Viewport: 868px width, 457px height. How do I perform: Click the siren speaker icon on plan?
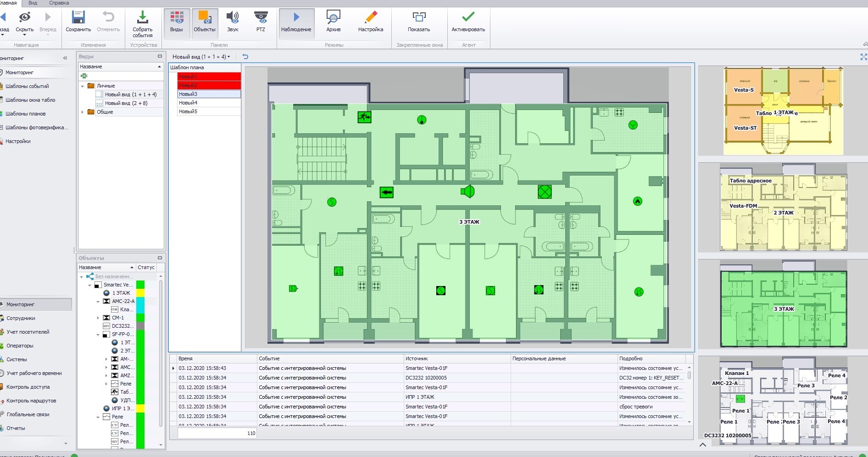467,192
